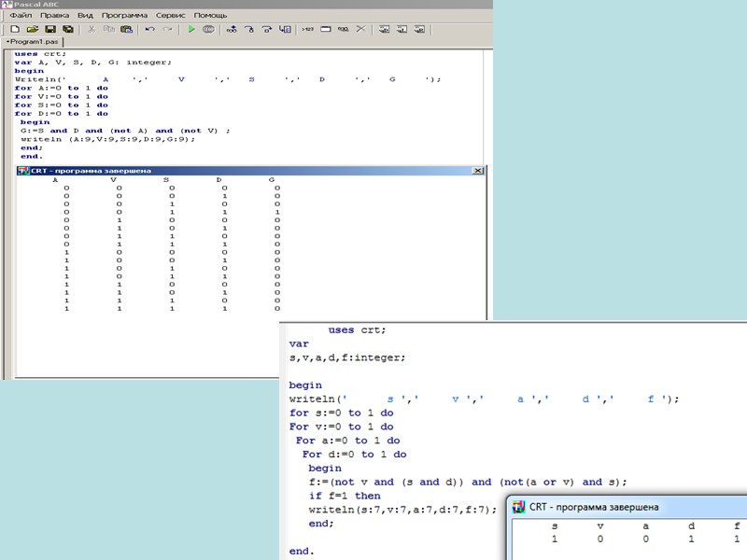Open the Помощь menu
Screen dimensions: 747x560
click(210, 16)
